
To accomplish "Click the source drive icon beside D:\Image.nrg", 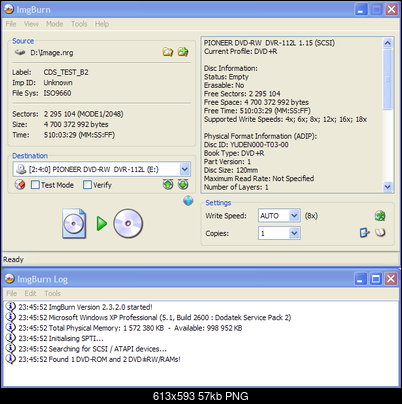I will point(20,52).
